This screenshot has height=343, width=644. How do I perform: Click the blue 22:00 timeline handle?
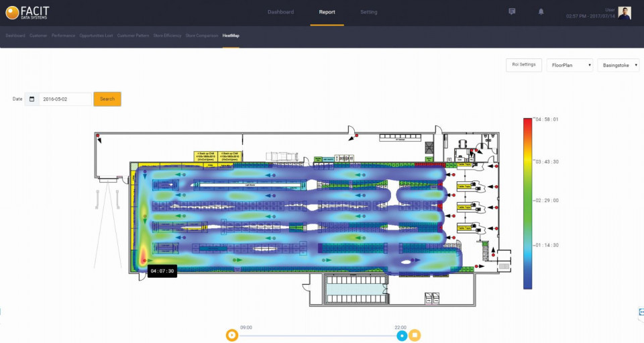tap(401, 335)
